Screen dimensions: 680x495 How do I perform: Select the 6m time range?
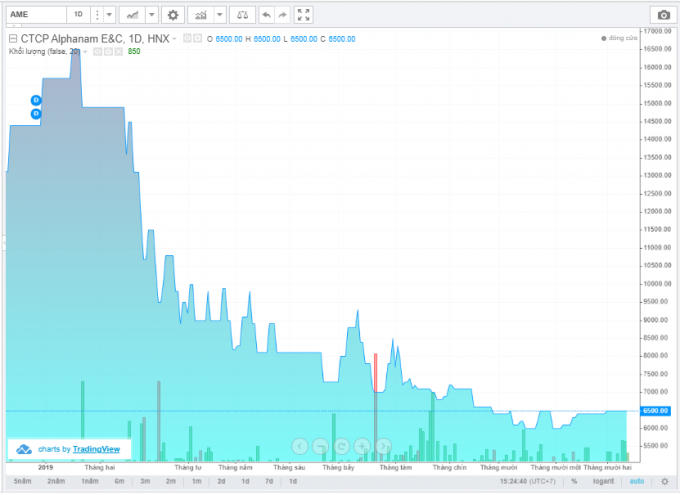(x=119, y=481)
